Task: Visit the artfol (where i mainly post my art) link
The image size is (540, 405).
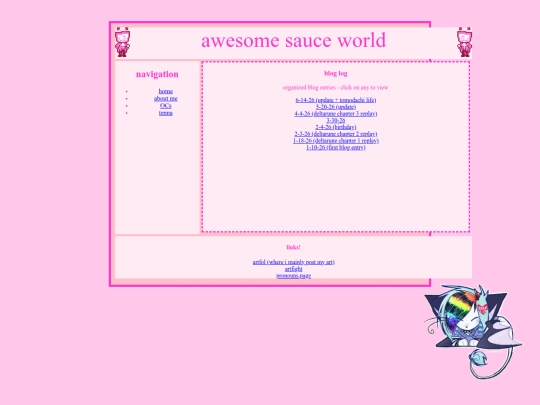Action: (293, 262)
